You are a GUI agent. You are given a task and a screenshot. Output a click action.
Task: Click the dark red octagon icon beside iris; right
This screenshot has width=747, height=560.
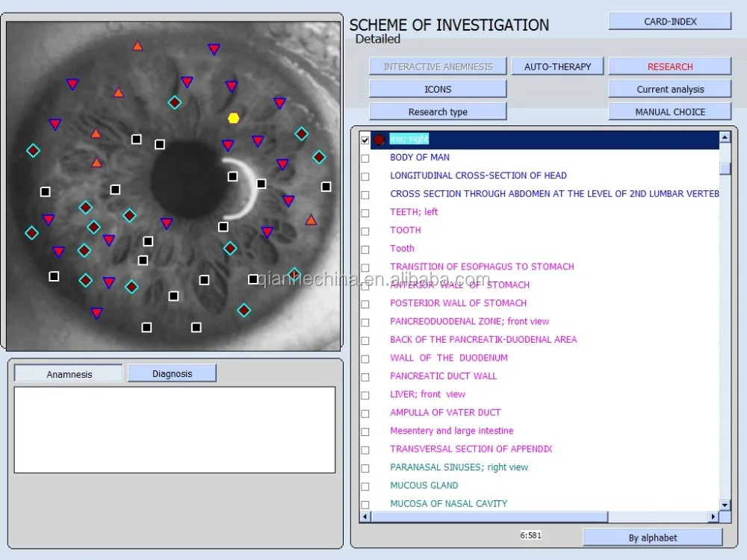tap(379, 140)
